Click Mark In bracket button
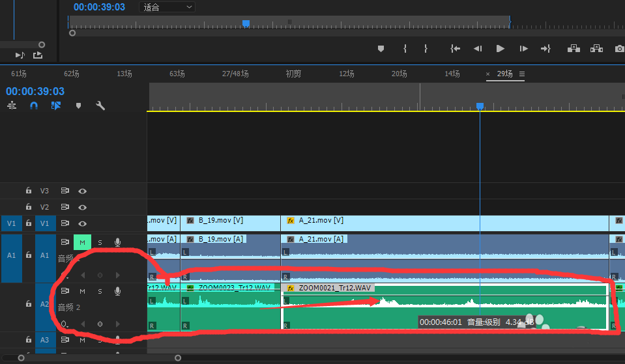Viewport: 625px width, 364px height. 405,49
